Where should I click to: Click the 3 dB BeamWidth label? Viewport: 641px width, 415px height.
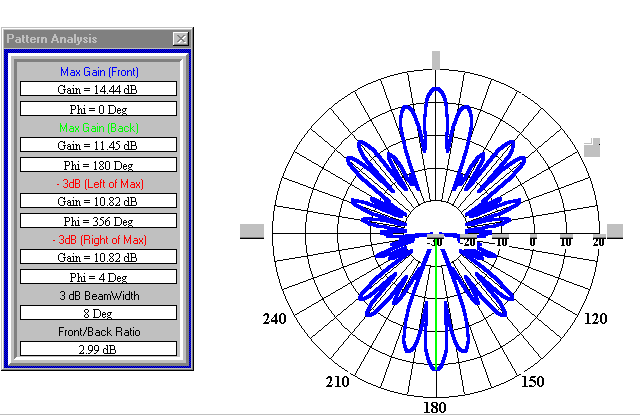[x=99, y=296]
